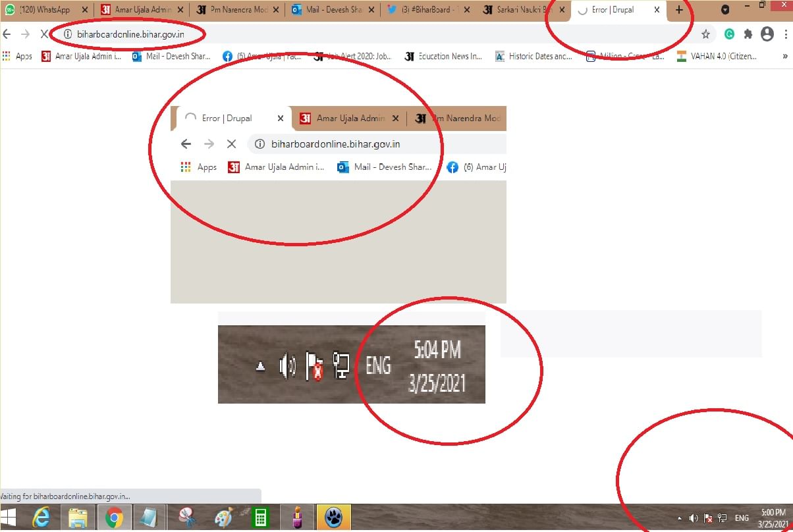Open Calculator from the taskbar
This screenshot has height=532, width=793.
[261, 518]
